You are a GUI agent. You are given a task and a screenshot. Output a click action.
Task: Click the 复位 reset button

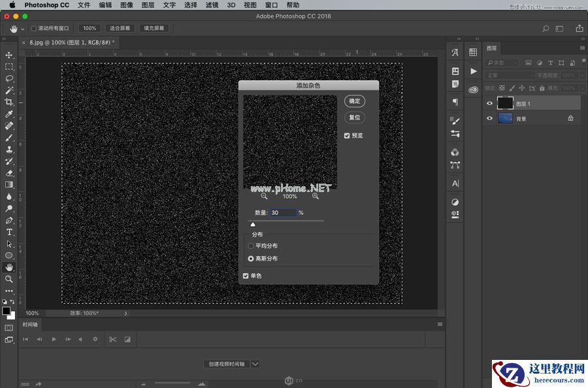[x=355, y=118]
